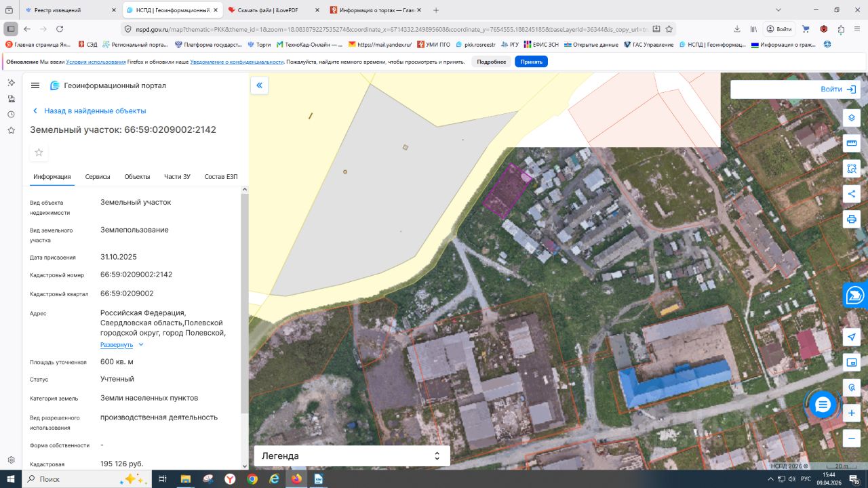Open a new browser tab
Screen dimensions: 868x488
pyautogui.click(x=436, y=10)
